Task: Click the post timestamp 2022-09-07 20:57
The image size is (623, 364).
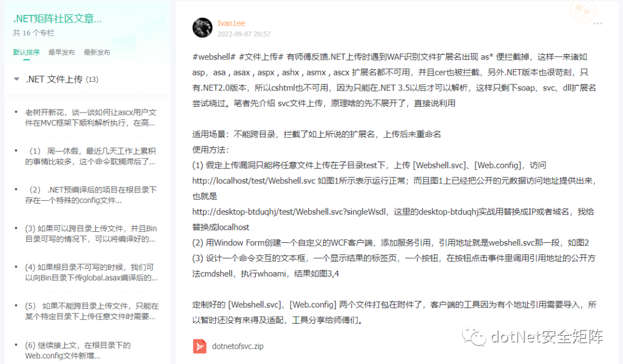Action: pyautogui.click(x=244, y=34)
